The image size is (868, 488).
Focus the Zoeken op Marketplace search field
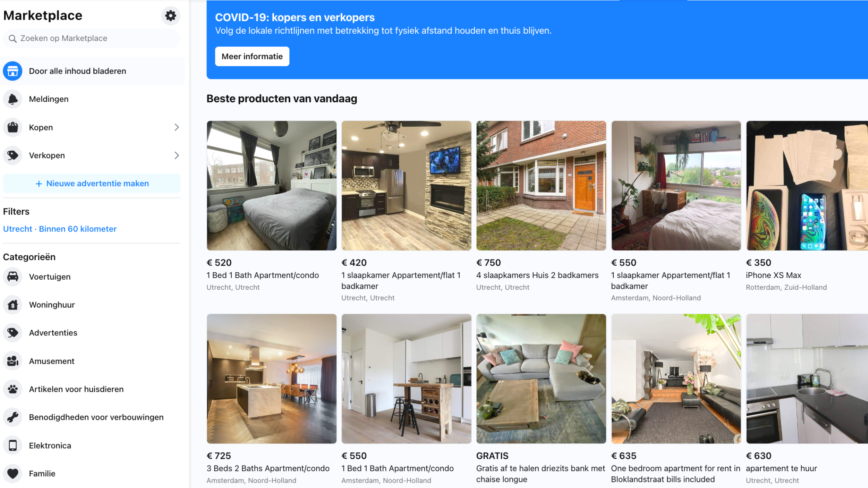tap(92, 38)
